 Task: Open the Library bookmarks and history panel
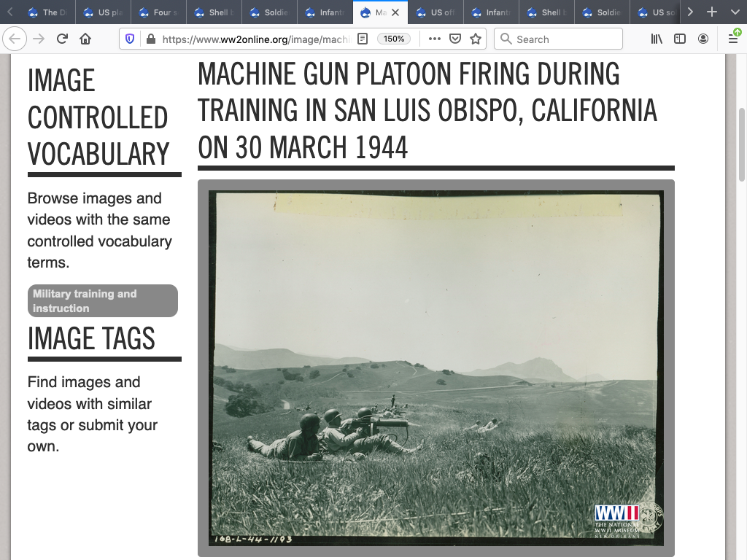657,39
